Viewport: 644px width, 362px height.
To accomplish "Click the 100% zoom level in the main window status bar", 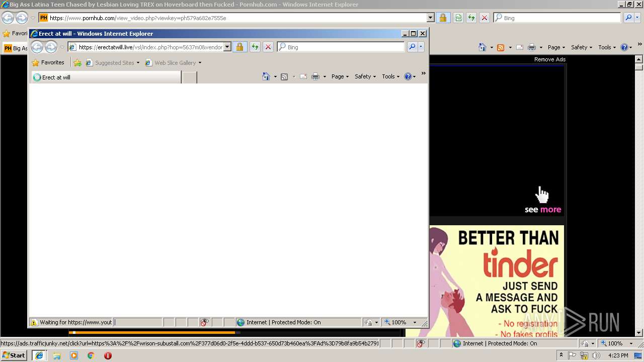I will (x=615, y=343).
